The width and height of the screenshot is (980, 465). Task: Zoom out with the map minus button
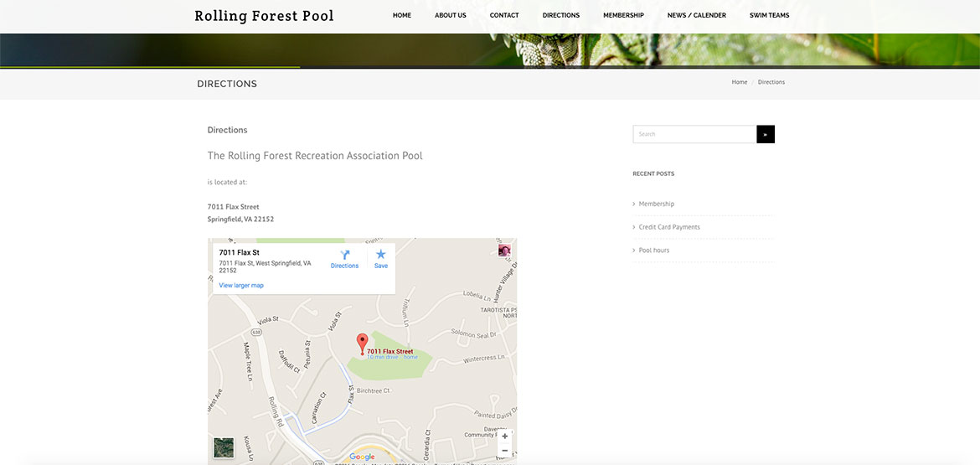tap(504, 451)
